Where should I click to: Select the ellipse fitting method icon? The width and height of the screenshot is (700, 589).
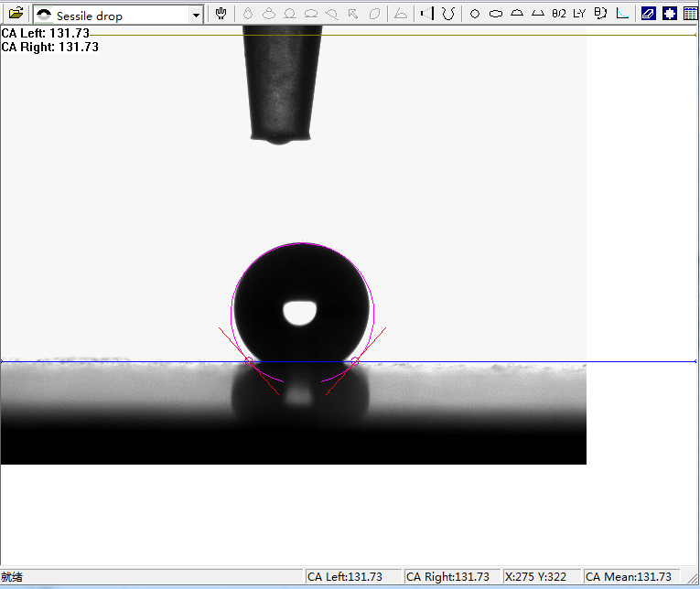tap(495, 14)
